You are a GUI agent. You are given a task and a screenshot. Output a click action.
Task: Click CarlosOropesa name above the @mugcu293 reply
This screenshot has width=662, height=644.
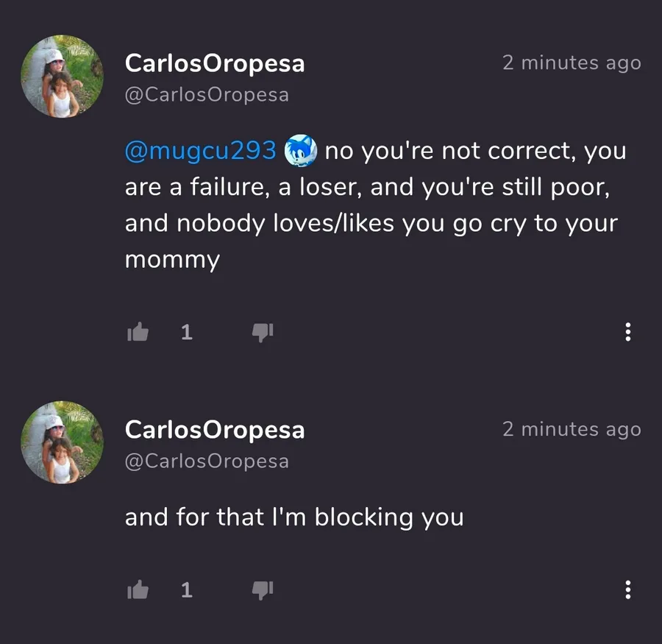tap(215, 63)
